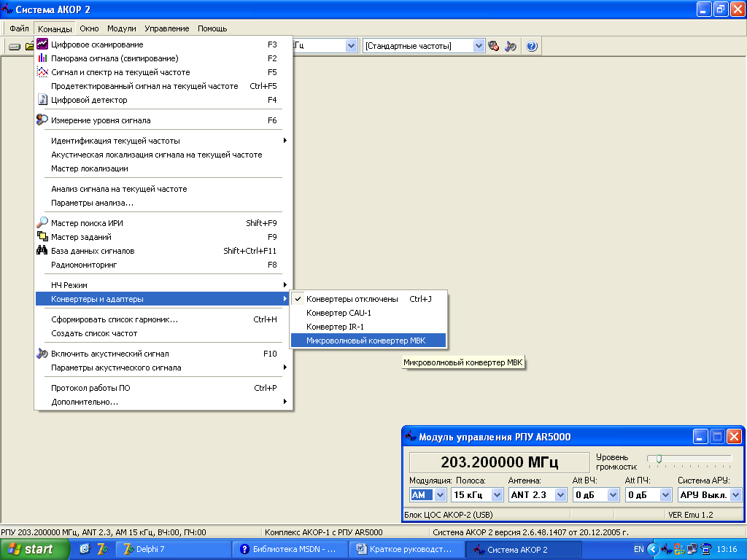
Task: Click the leftmost toolbar device icon
Action: click(15, 46)
